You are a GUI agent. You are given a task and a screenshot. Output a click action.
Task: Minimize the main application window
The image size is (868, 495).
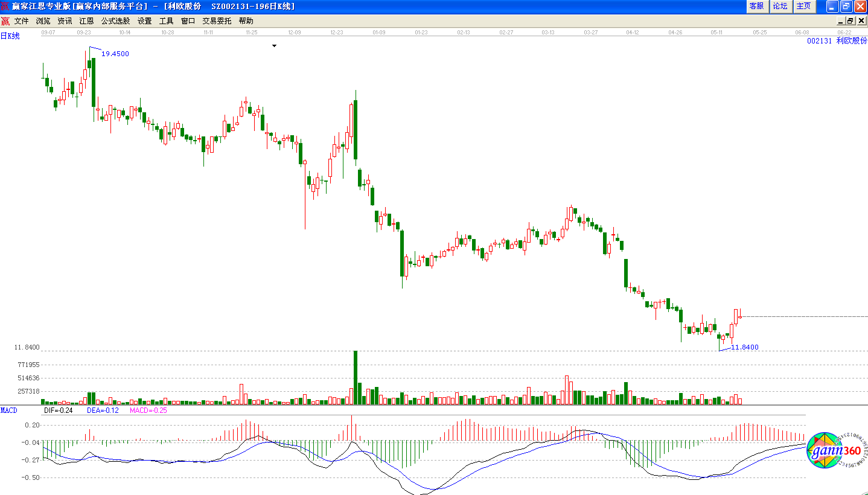[x=833, y=7]
